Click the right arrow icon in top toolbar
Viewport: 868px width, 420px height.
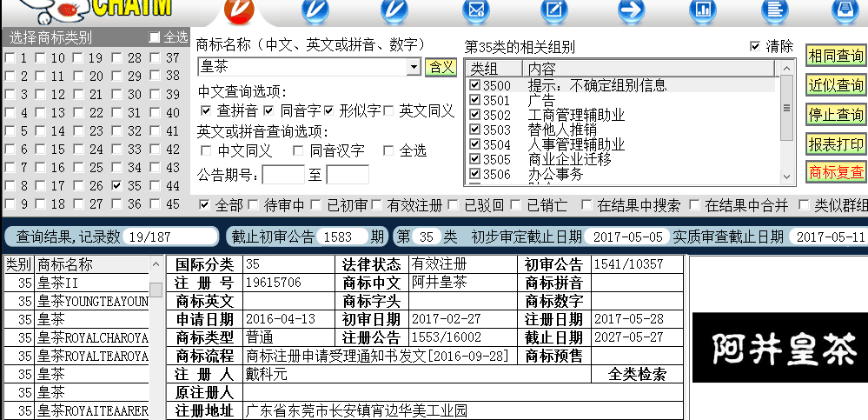tap(632, 10)
